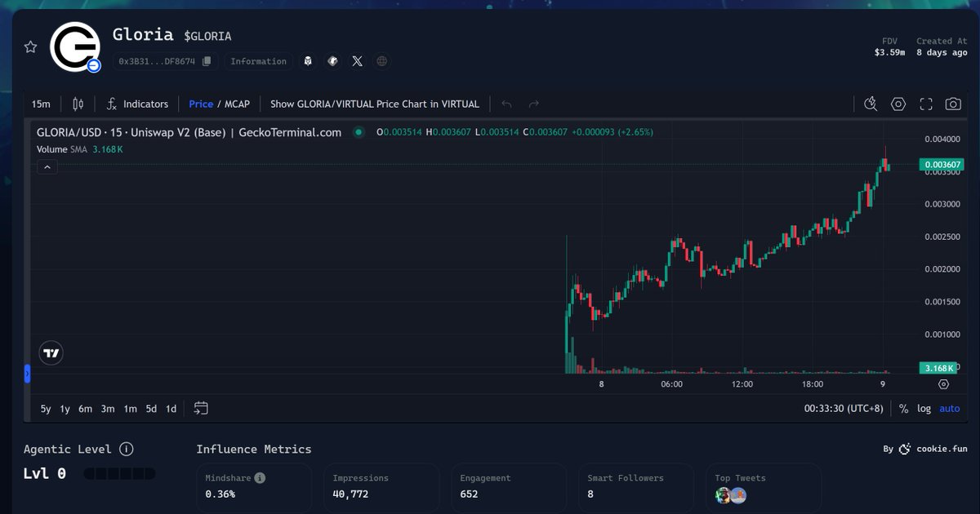Set time range to 5y

click(46, 409)
